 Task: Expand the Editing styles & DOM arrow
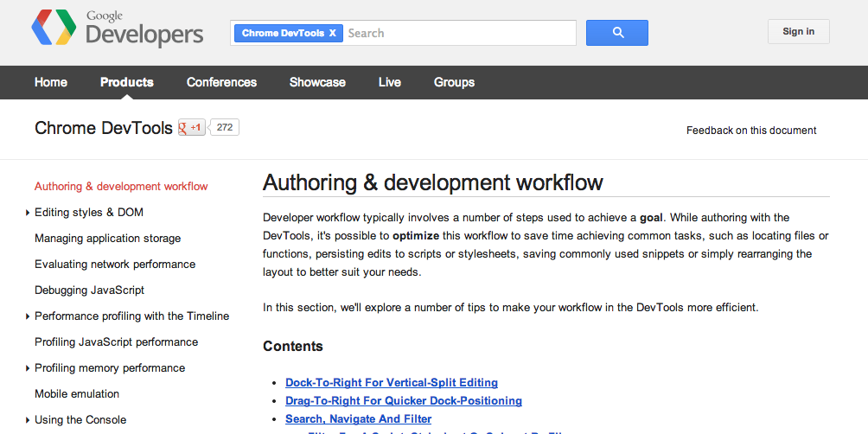(x=28, y=213)
